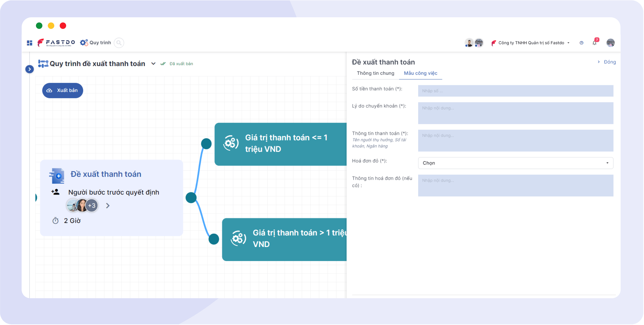
Task: Select the Đề xuất thanh toán step card title
Action: coord(106,174)
